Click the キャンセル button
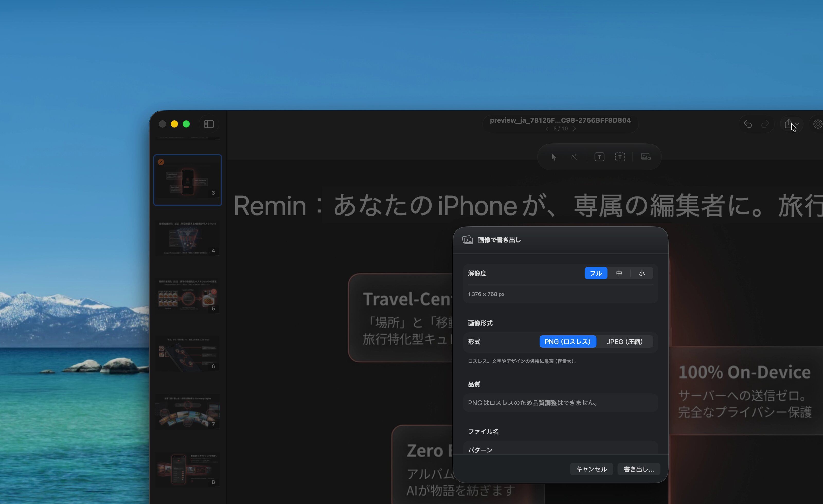The image size is (823, 504). pos(591,469)
